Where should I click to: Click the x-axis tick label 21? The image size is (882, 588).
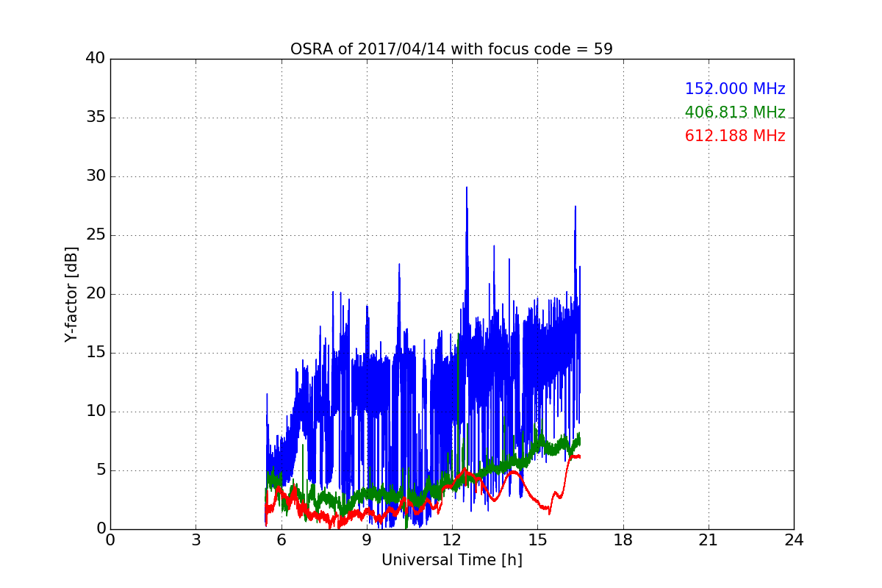tap(709, 540)
